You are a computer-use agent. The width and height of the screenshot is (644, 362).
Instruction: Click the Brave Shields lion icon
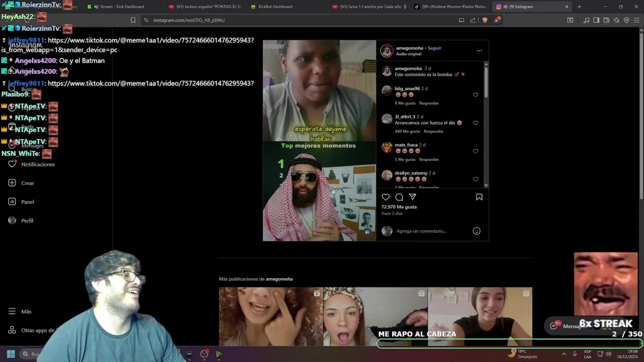(x=485, y=20)
